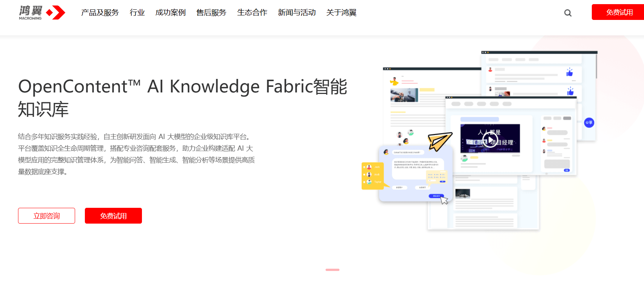Open 生态合作 menu

click(252, 12)
